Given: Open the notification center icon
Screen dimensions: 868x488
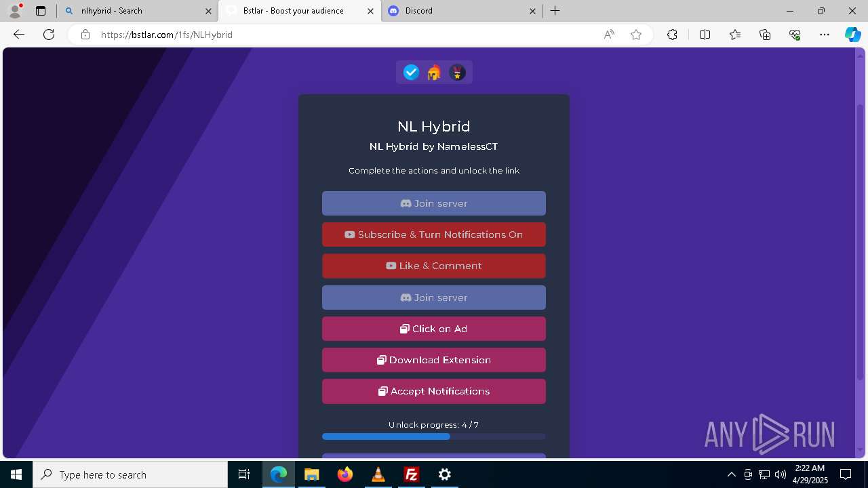Looking at the screenshot, I should [x=846, y=474].
